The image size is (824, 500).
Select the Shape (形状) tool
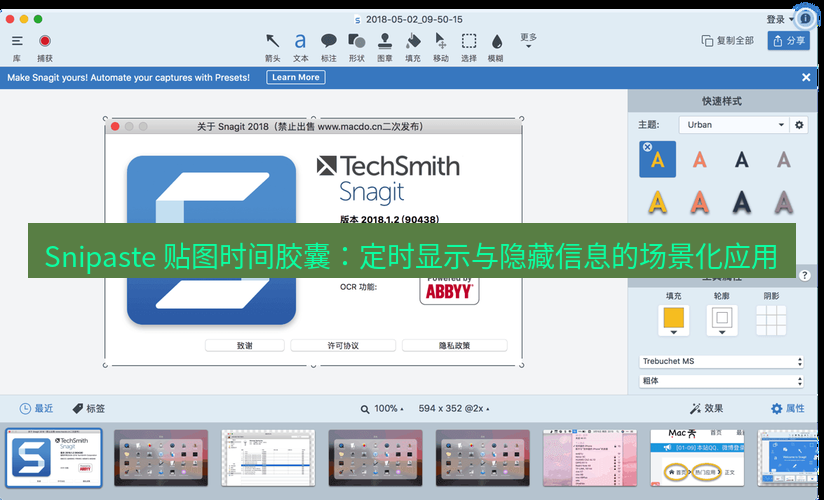point(356,47)
